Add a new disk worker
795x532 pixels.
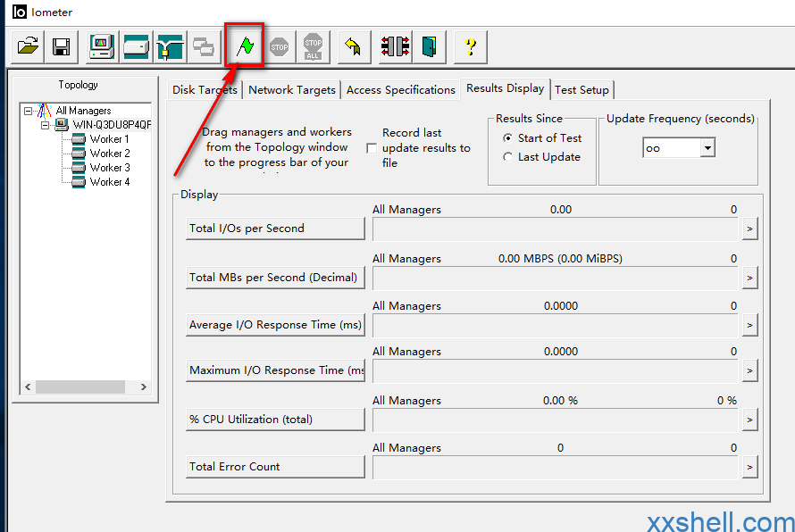(x=136, y=46)
